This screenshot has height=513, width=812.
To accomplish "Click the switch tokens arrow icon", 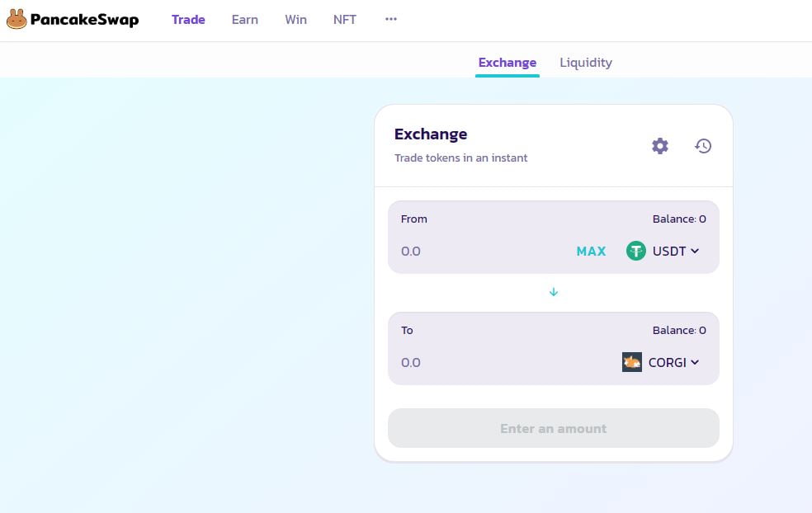I will coord(554,292).
